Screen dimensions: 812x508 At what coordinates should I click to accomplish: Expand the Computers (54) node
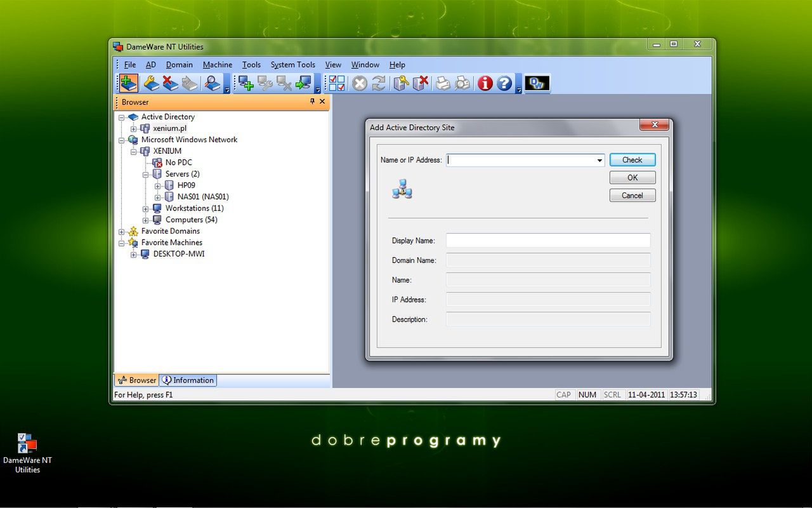(146, 220)
